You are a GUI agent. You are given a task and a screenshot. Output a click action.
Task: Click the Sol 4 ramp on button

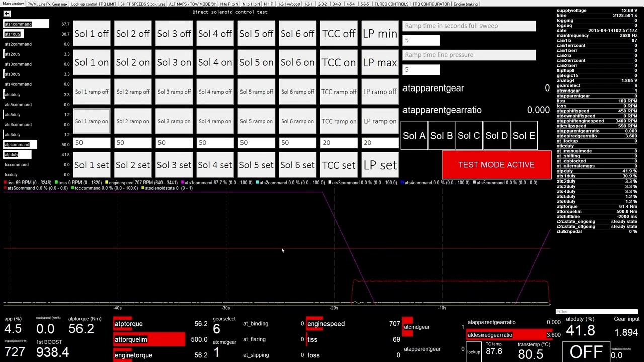pyautogui.click(x=215, y=121)
